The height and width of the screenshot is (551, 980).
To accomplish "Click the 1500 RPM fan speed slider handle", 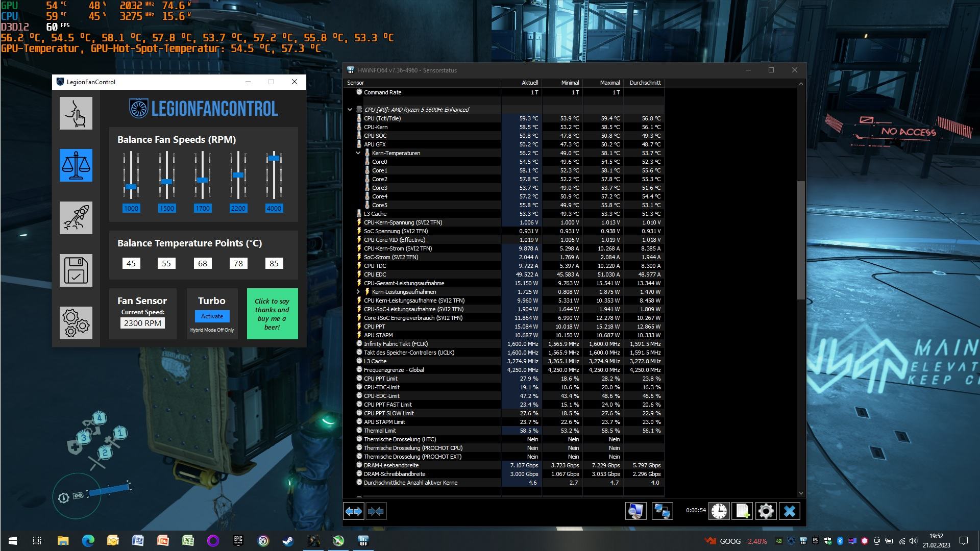I will pos(166,182).
